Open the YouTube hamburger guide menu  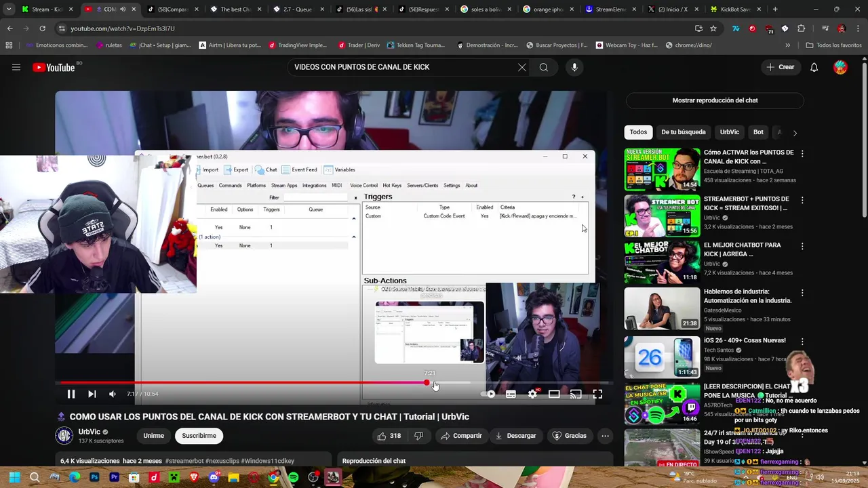click(x=16, y=67)
